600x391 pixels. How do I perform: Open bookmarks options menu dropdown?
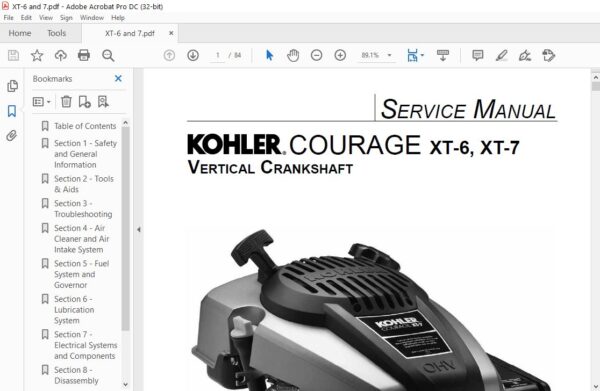click(x=41, y=102)
